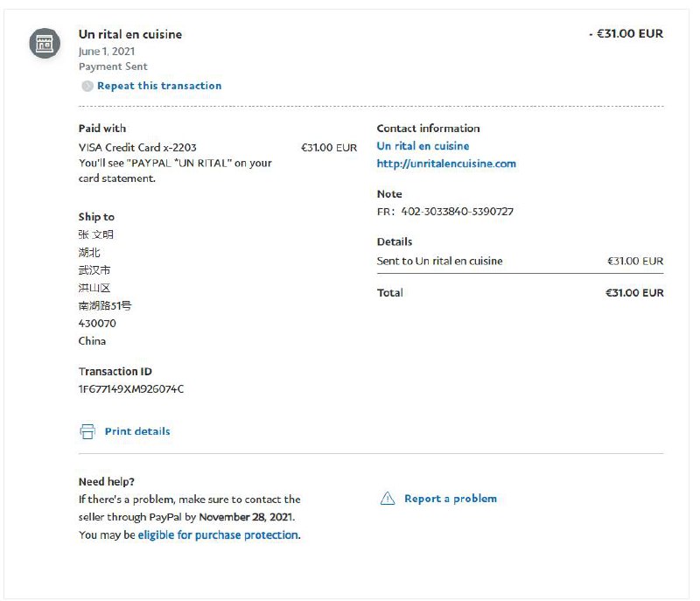Open the unritalencuisine.com website link
The width and height of the screenshot is (700, 601).
click(446, 164)
